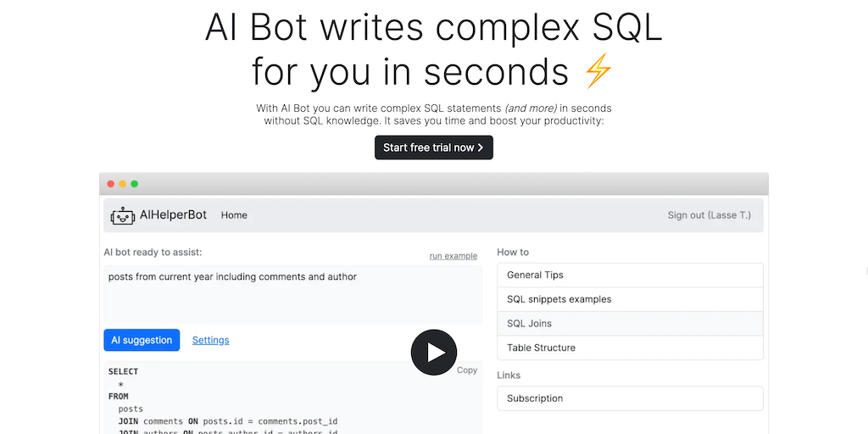The height and width of the screenshot is (434, 868).
Task: Click the red window close dot
Action: [x=111, y=184]
